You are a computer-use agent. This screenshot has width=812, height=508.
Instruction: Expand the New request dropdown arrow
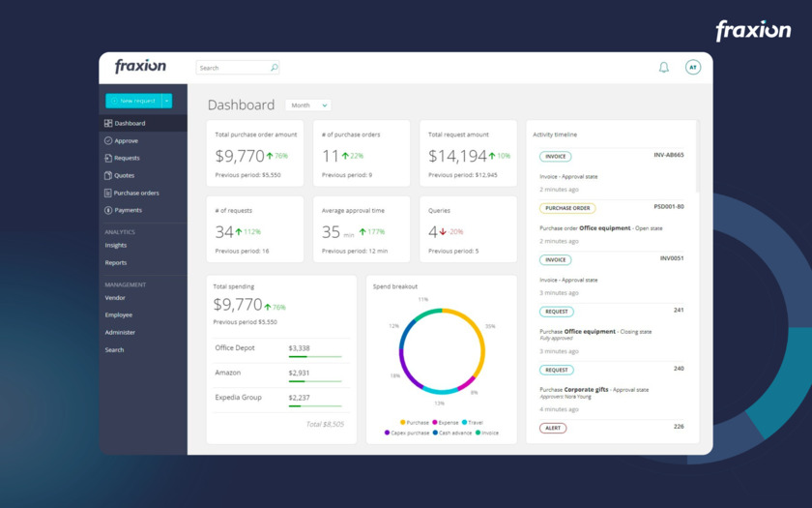166,101
